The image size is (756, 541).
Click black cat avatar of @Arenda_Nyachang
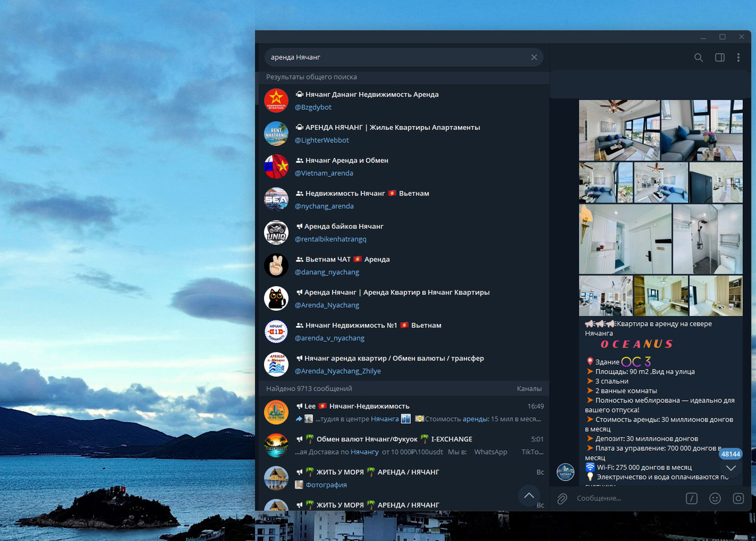pos(276,298)
